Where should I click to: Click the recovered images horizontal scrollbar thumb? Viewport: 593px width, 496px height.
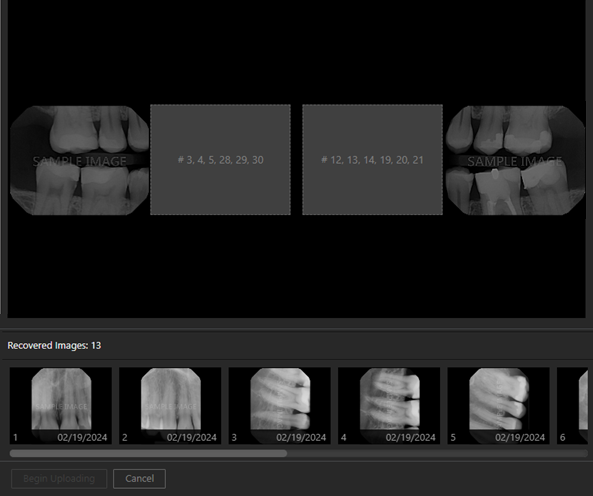point(148,453)
